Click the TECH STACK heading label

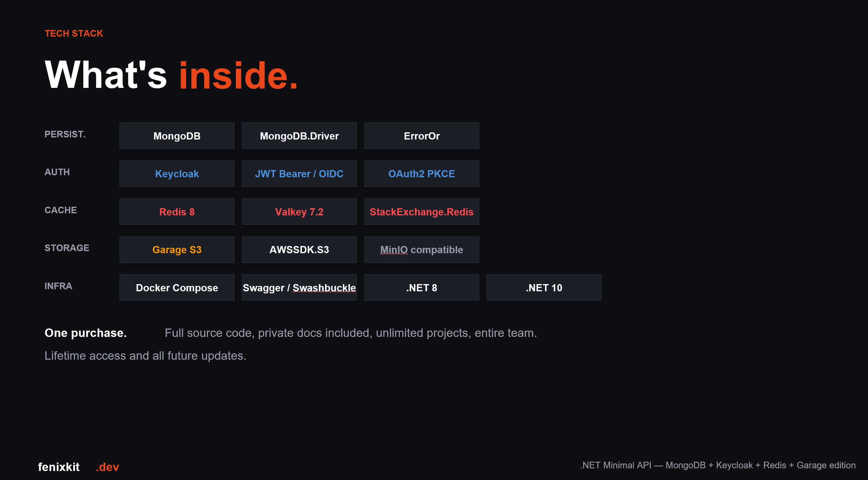(74, 33)
